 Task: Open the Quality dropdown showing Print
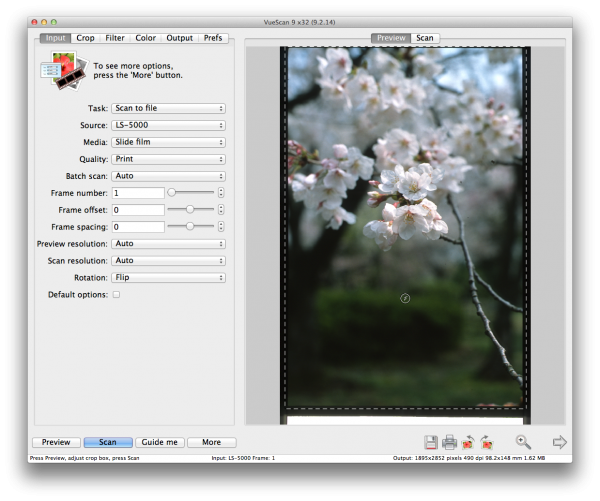tap(168, 159)
